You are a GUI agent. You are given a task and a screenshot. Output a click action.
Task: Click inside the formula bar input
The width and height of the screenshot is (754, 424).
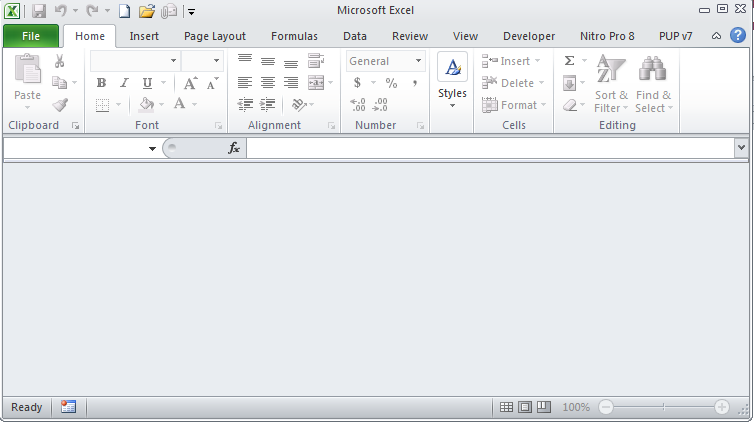pos(490,148)
